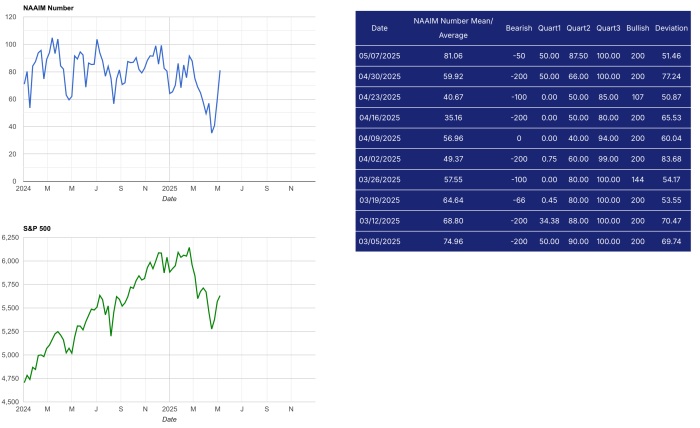
Task: Click the 04/16/2025 date cell
Action: click(379, 117)
